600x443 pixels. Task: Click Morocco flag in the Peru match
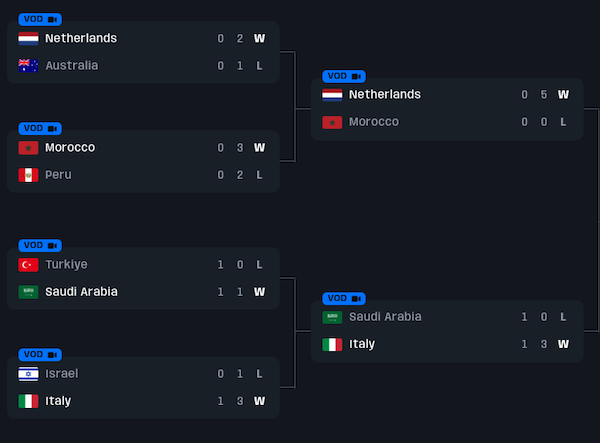pos(28,148)
